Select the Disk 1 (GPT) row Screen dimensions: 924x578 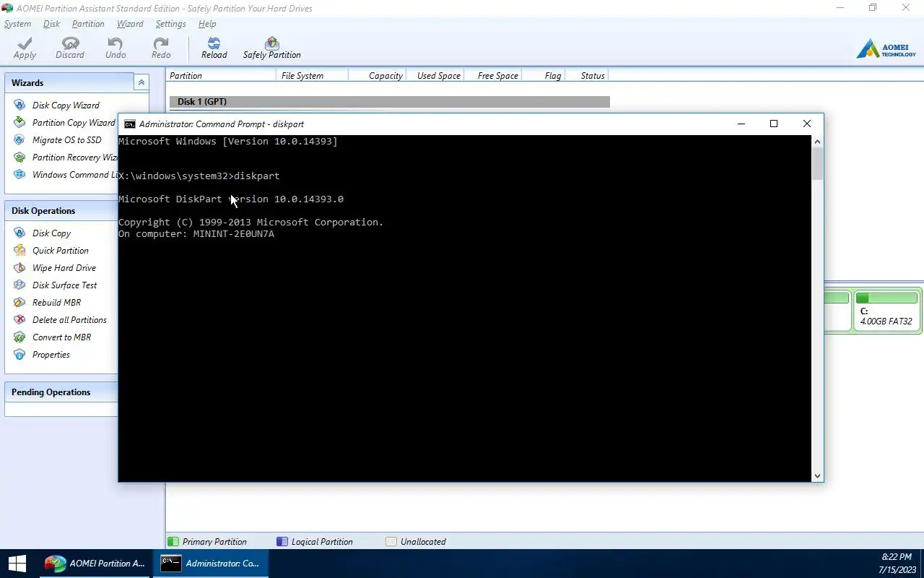pyautogui.click(x=390, y=102)
